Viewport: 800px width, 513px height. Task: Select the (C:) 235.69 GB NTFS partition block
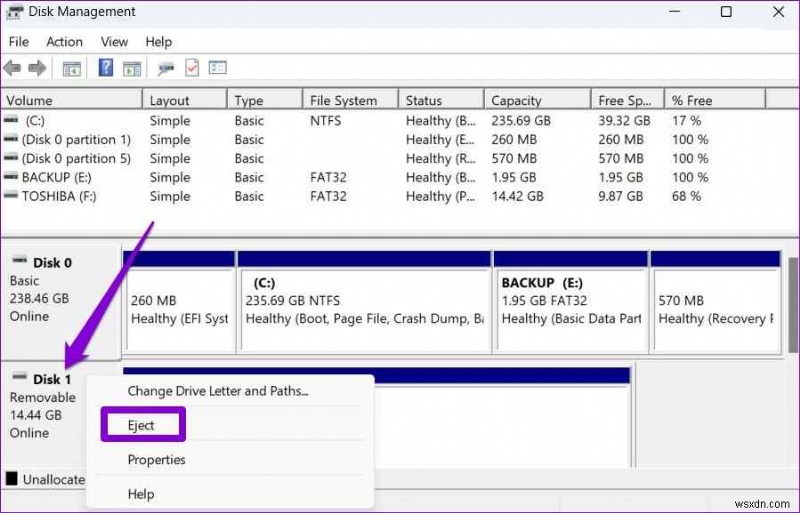(x=364, y=301)
